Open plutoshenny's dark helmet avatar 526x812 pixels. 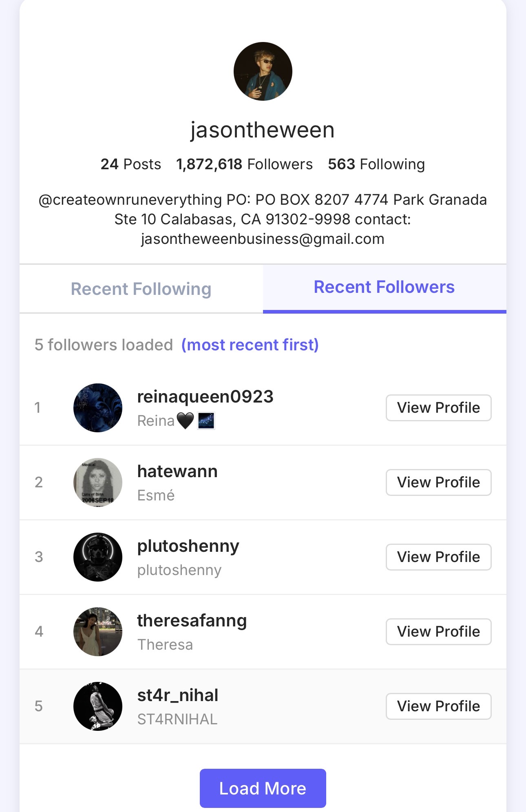(x=98, y=557)
